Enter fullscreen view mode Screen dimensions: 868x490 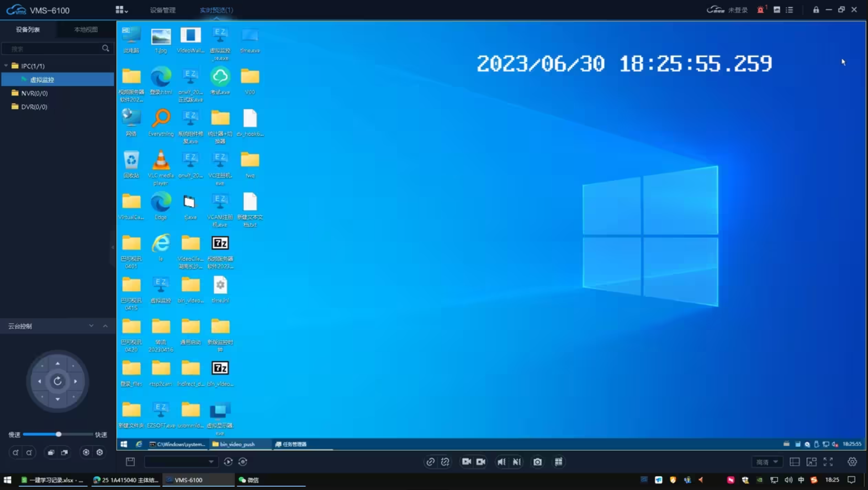[828, 462]
